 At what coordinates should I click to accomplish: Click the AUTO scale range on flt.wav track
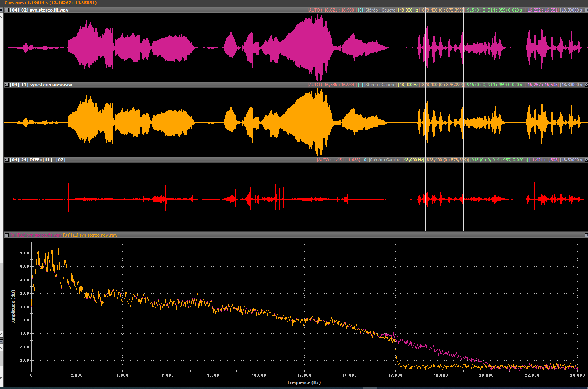point(332,10)
